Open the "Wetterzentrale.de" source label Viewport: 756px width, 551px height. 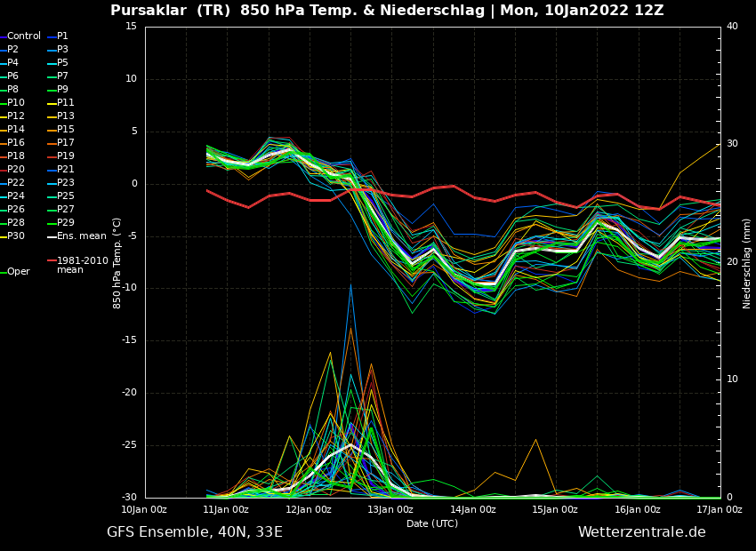pos(642,532)
